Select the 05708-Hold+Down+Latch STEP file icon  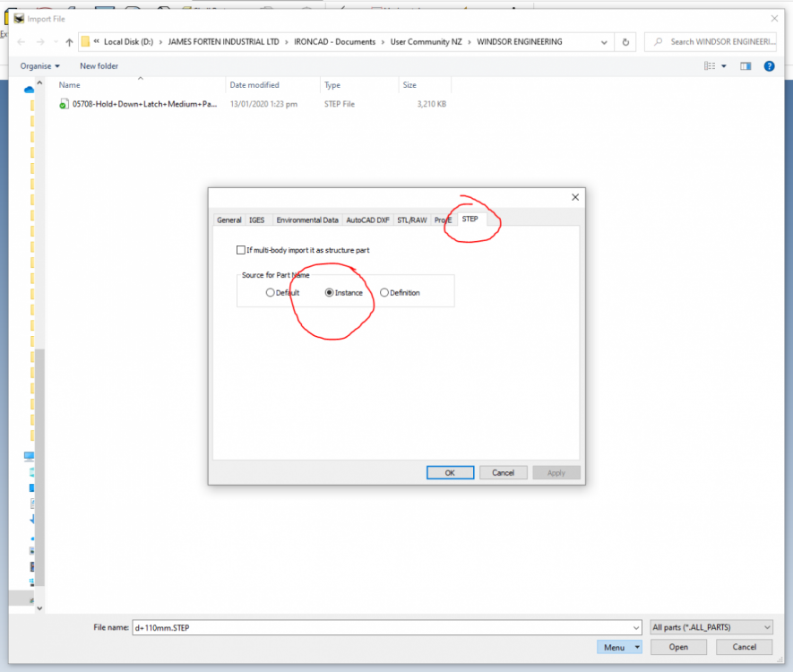[64, 104]
